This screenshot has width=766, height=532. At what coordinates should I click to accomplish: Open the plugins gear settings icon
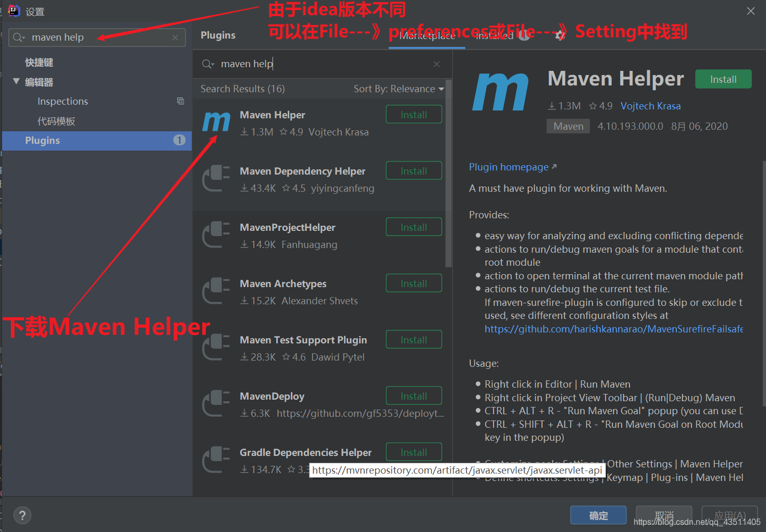[x=560, y=35]
